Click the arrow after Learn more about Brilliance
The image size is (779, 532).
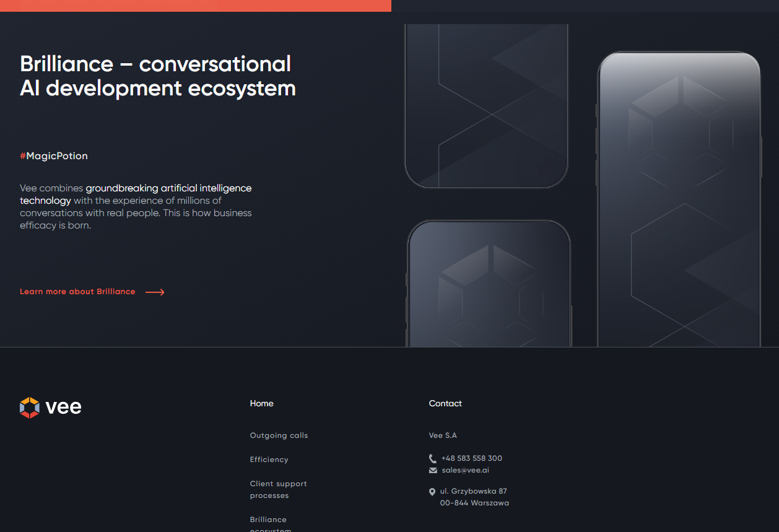(x=155, y=292)
